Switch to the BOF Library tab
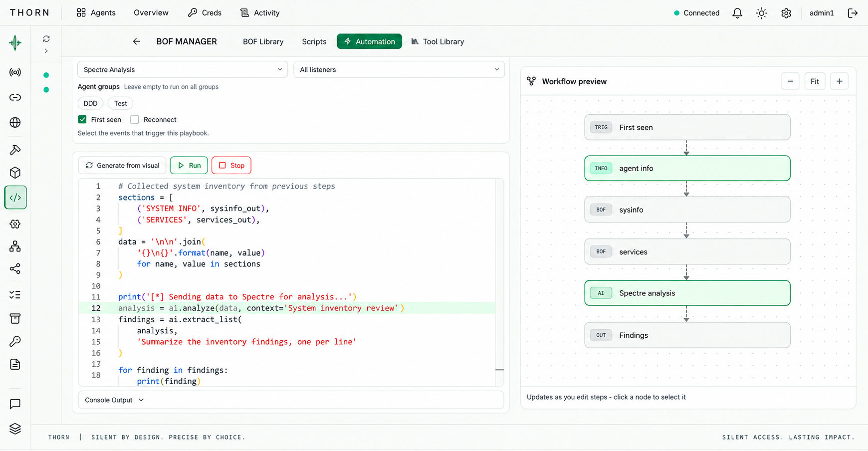Screen dimensions: 868x451 (x=263, y=41)
